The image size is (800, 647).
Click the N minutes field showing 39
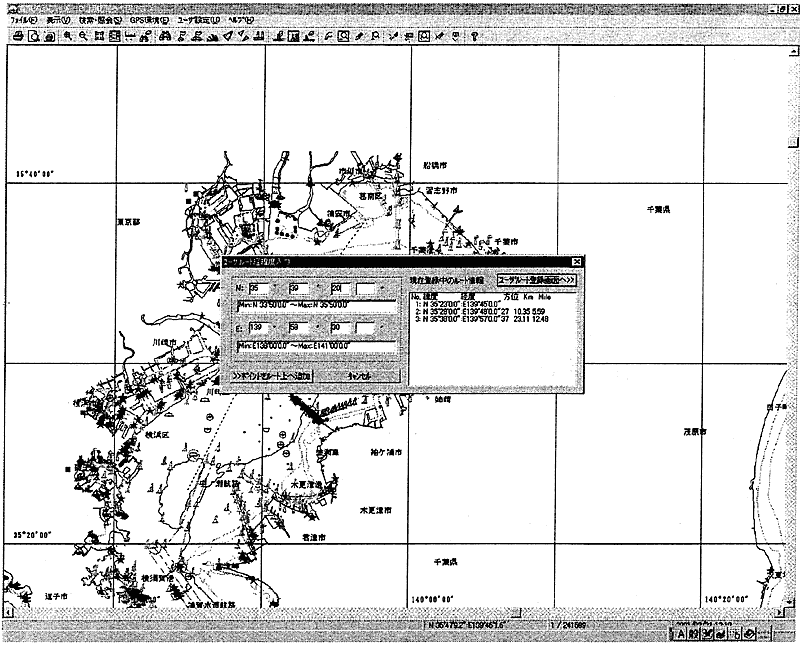click(x=299, y=289)
